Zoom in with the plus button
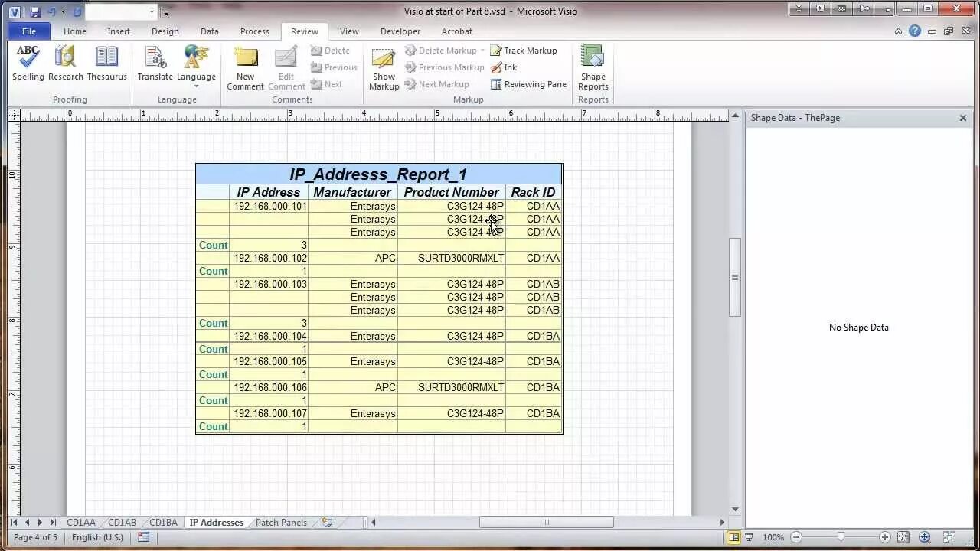Viewport: 980px width, 551px height. point(885,537)
